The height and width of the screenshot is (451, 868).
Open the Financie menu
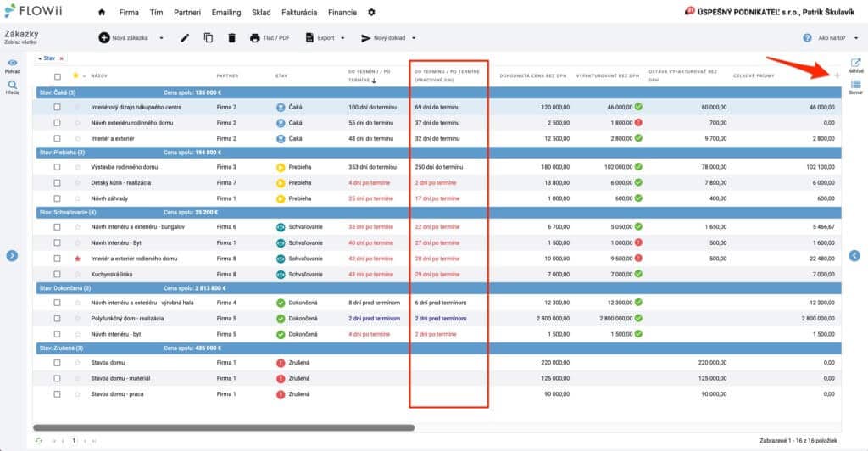click(x=342, y=12)
